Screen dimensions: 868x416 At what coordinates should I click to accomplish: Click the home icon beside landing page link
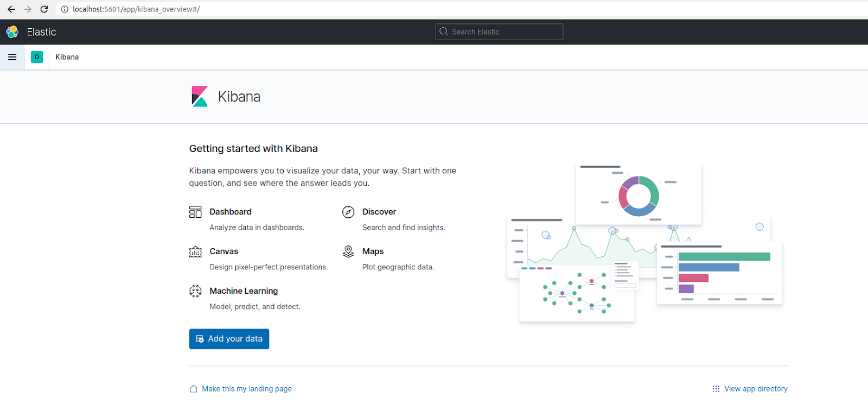[x=194, y=389]
